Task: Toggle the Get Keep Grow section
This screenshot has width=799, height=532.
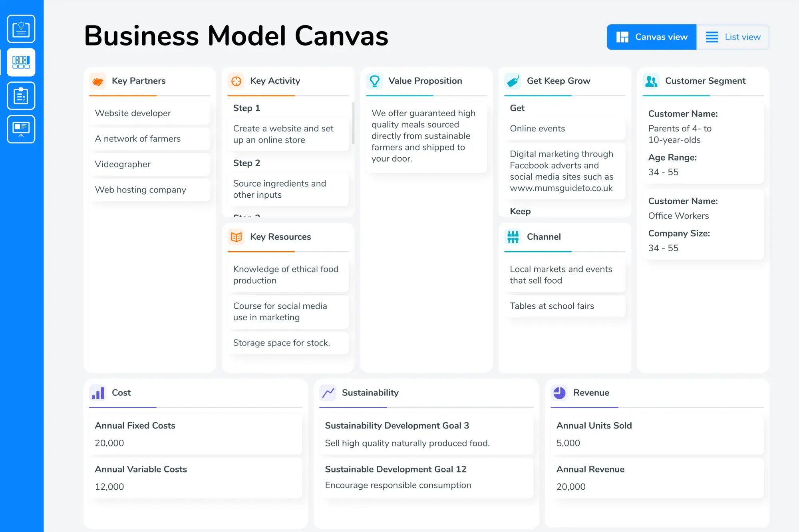Action: (559, 80)
